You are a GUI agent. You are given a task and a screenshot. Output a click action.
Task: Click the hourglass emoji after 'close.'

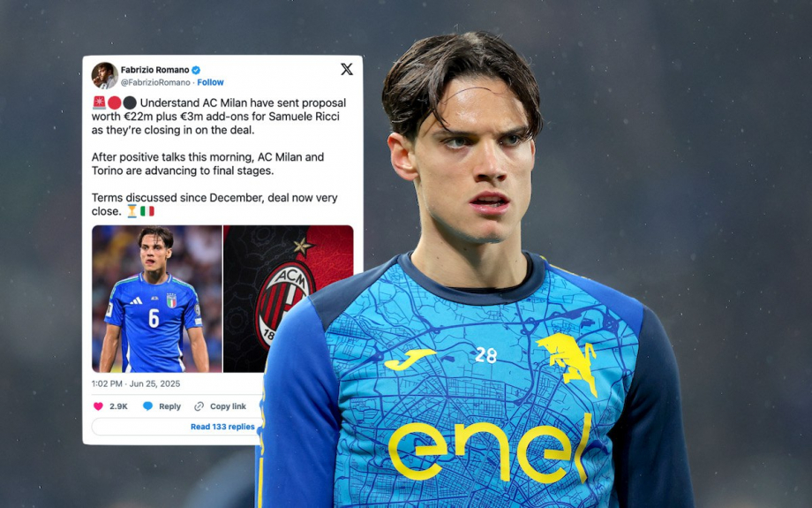coord(132,211)
